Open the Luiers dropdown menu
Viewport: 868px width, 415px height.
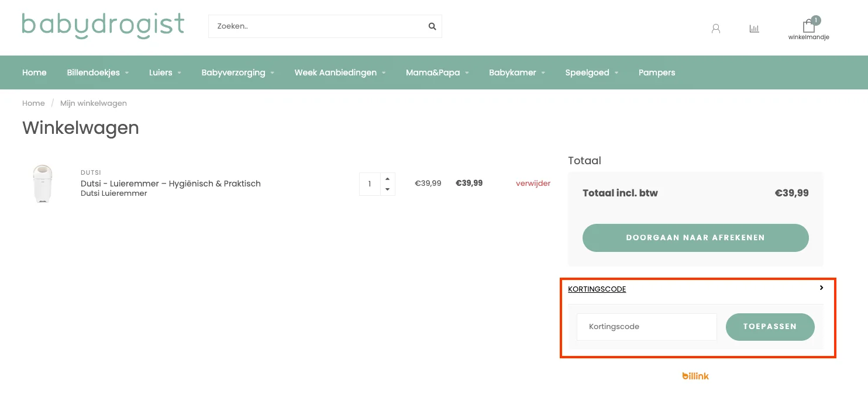[x=160, y=72]
